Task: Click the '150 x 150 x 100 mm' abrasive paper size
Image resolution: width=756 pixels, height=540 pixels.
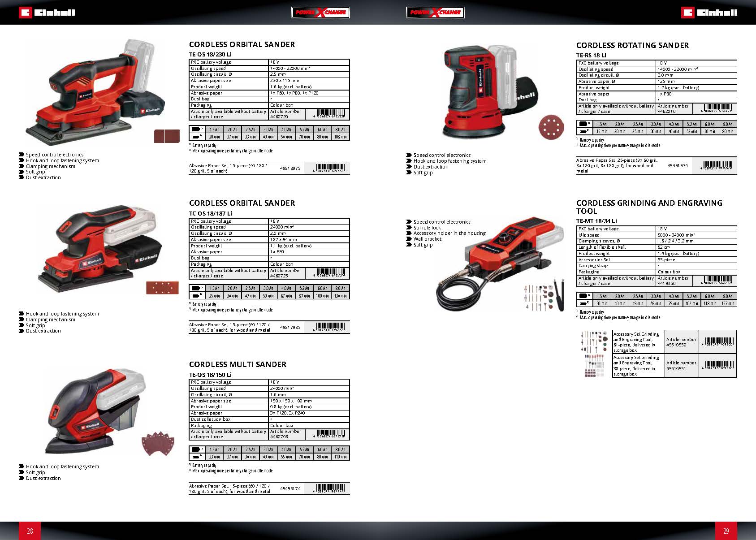Action: pyautogui.click(x=291, y=401)
